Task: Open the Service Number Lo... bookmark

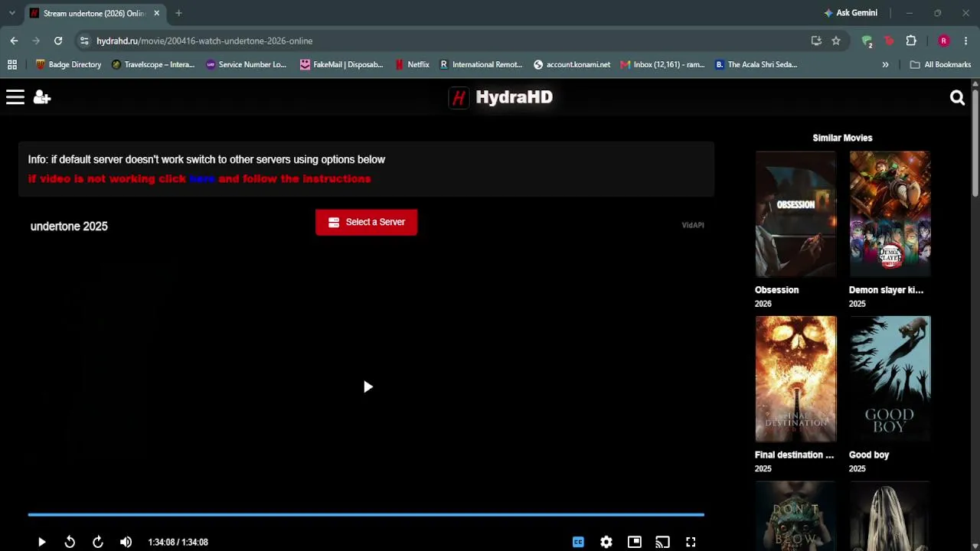Action: click(x=246, y=64)
